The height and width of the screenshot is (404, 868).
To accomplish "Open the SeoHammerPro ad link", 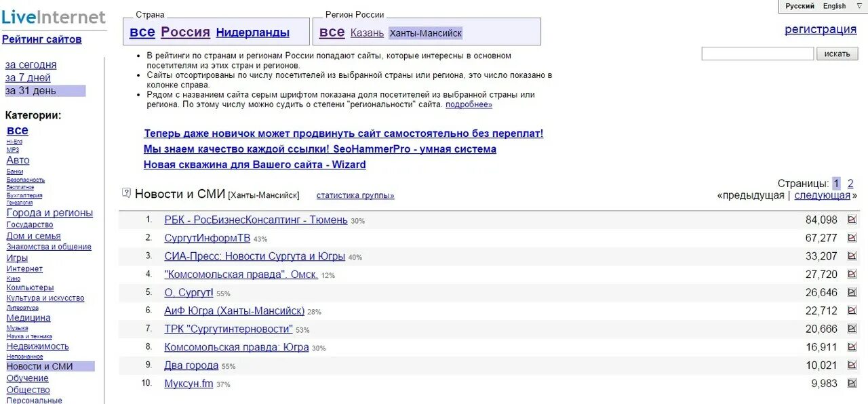I will point(320,149).
